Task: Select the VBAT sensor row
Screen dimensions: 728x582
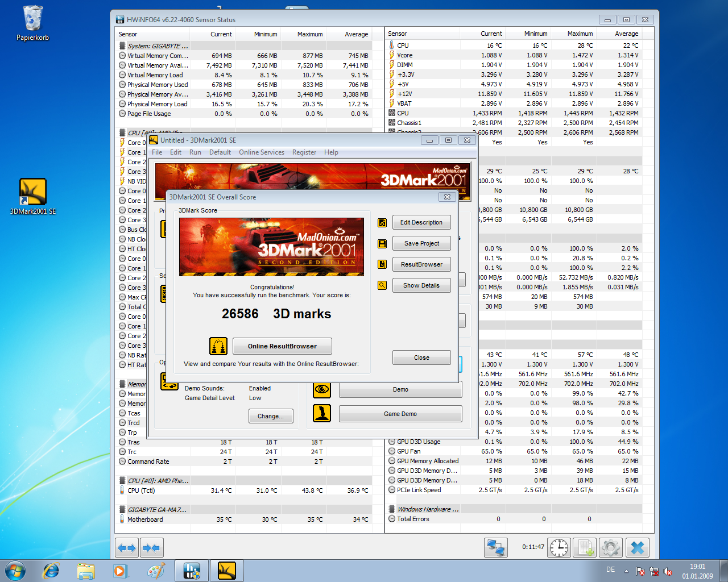Action: pyautogui.click(x=514, y=103)
